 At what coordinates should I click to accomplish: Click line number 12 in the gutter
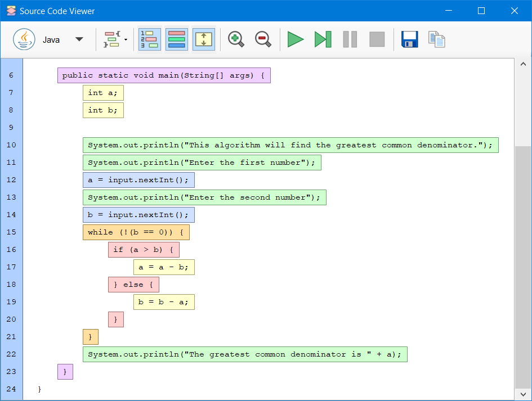click(x=11, y=179)
